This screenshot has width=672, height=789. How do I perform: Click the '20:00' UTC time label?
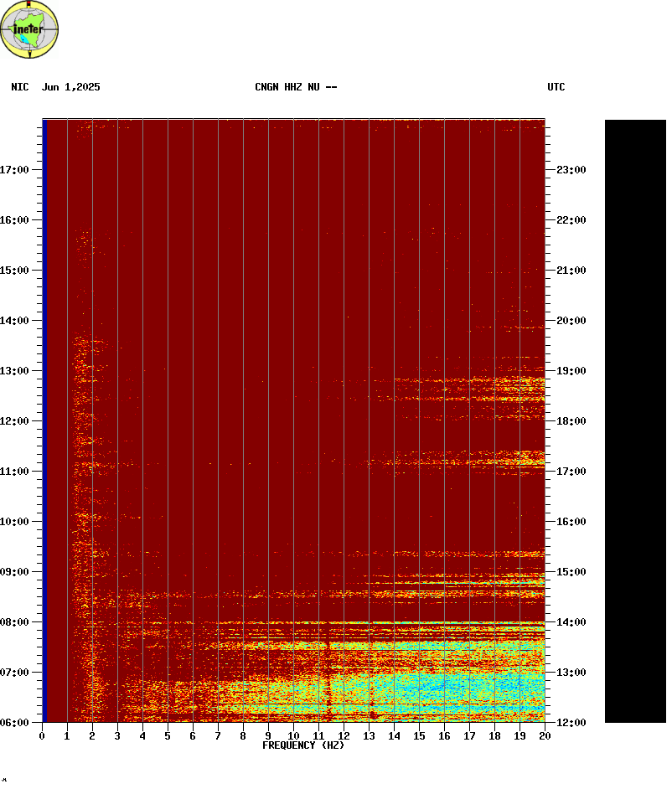571,321
